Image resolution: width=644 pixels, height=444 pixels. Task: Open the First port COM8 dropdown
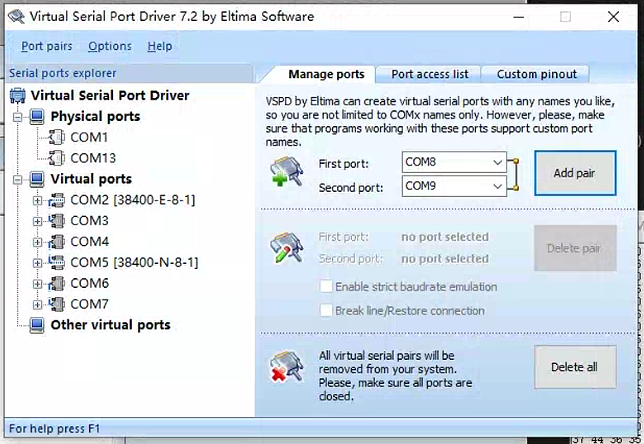(497, 162)
